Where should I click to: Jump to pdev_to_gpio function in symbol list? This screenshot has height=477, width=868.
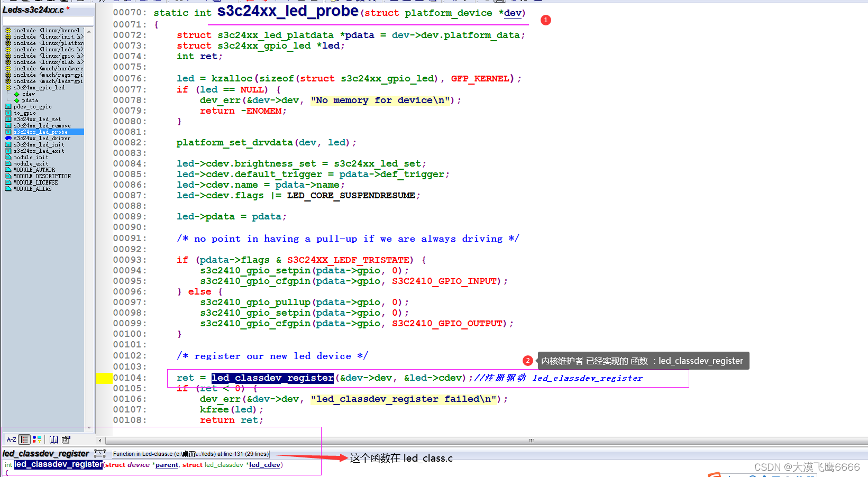coord(29,107)
